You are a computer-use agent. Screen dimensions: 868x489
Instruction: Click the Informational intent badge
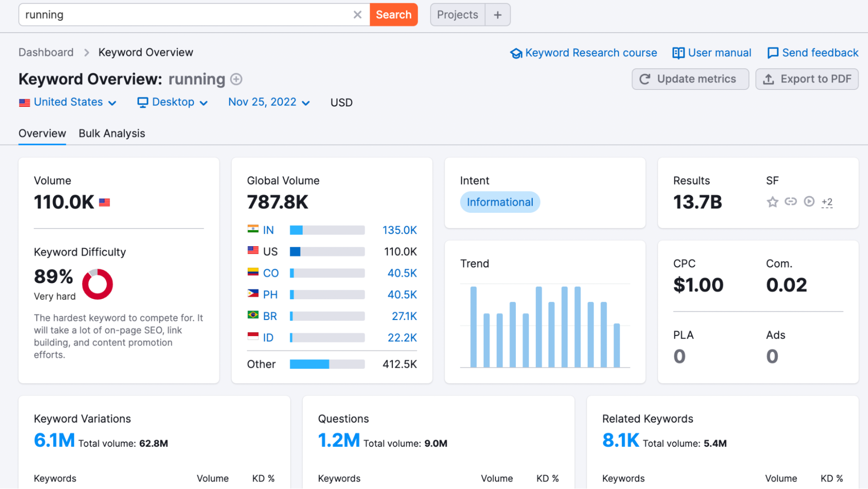tap(500, 202)
